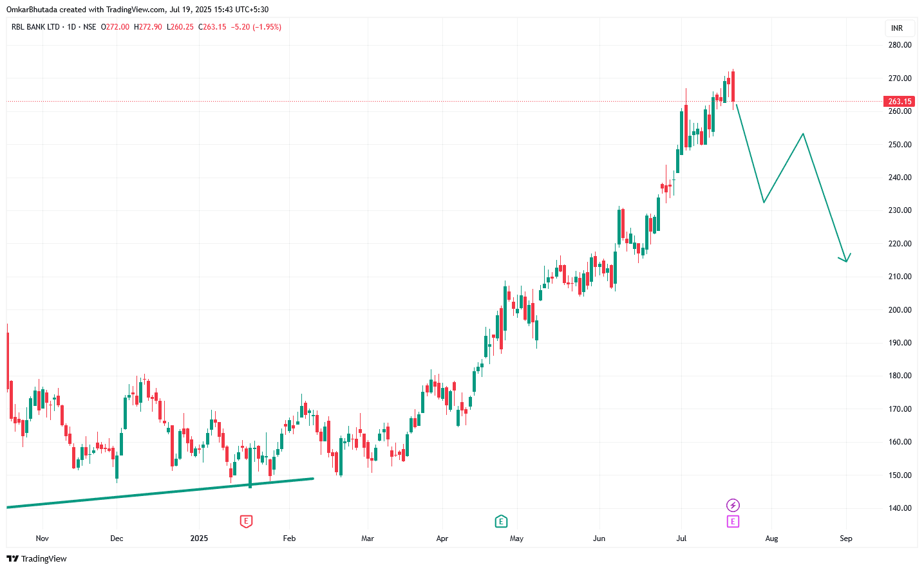Click the Apr label on time axis
Viewport: 924px width, 570px height.
click(x=442, y=538)
